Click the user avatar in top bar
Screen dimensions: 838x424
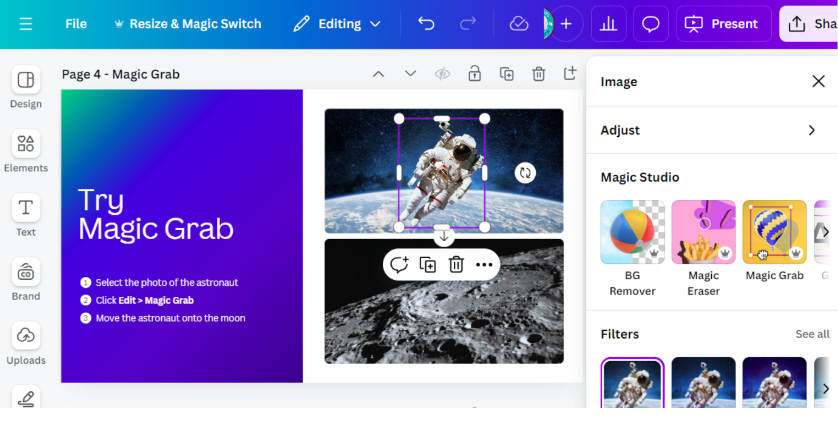click(x=548, y=24)
